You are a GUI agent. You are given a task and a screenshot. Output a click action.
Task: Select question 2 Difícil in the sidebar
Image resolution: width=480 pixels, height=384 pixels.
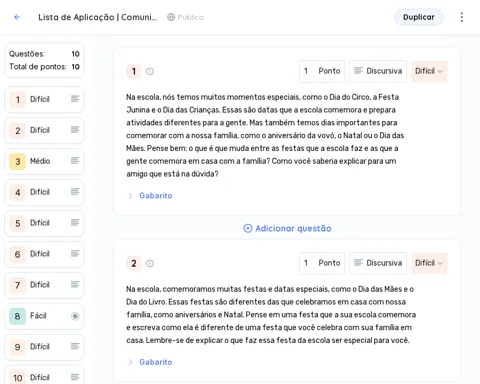click(44, 130)
